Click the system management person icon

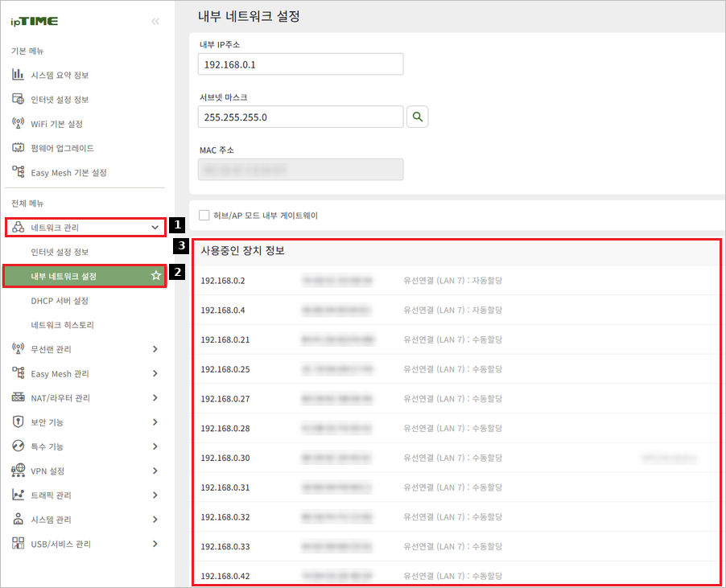(x=18, y=519)
